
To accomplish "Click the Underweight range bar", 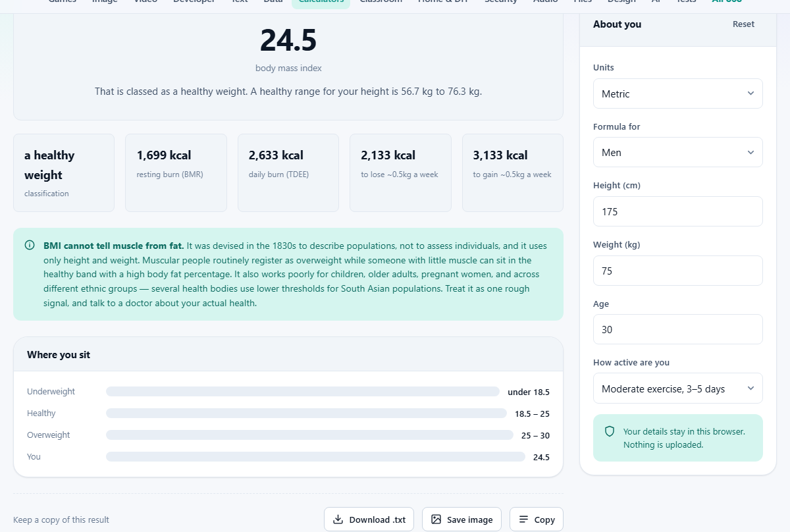I will [x=303, y=392].
